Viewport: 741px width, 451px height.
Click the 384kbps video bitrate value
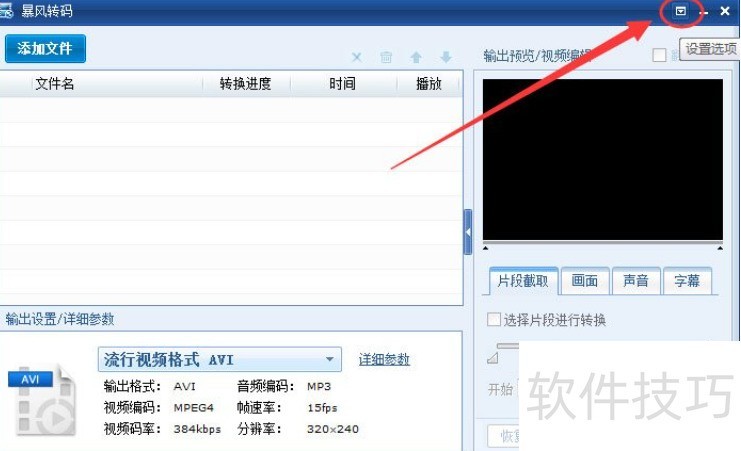coord(197,429)
